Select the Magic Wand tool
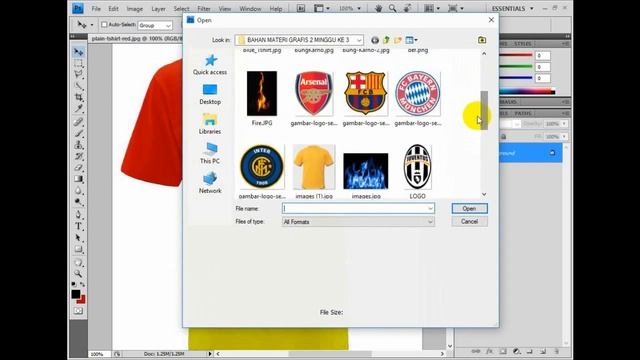The height and width of the screenshot is (360, 640). 78,86
